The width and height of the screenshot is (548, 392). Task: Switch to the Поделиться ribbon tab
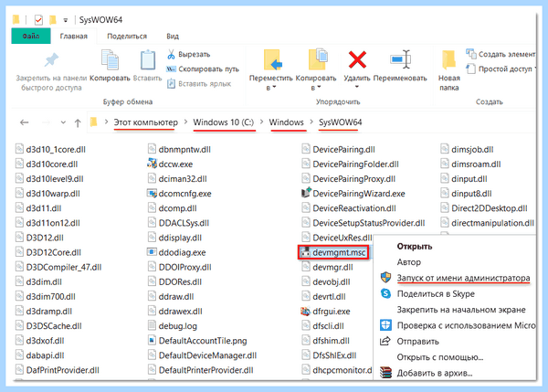127,36
